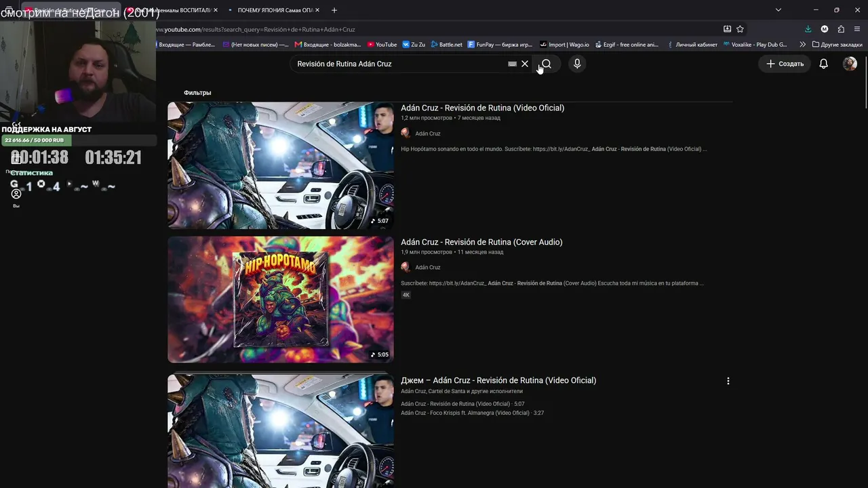Bookmark this page with the star icon
868x488 pixels.
(740, 29)
